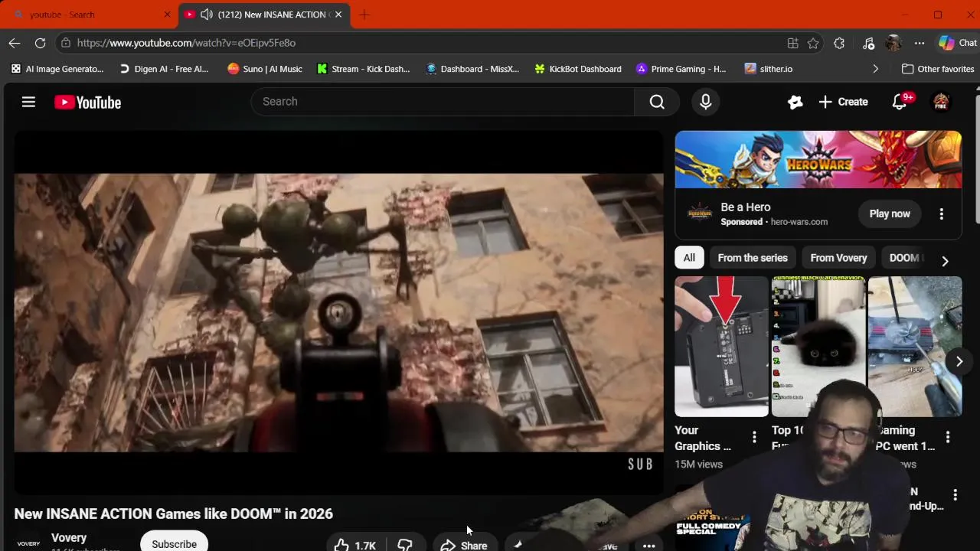Open Digen AI bookmark
The height and width of the screenshot is (551, 980).
164,69
